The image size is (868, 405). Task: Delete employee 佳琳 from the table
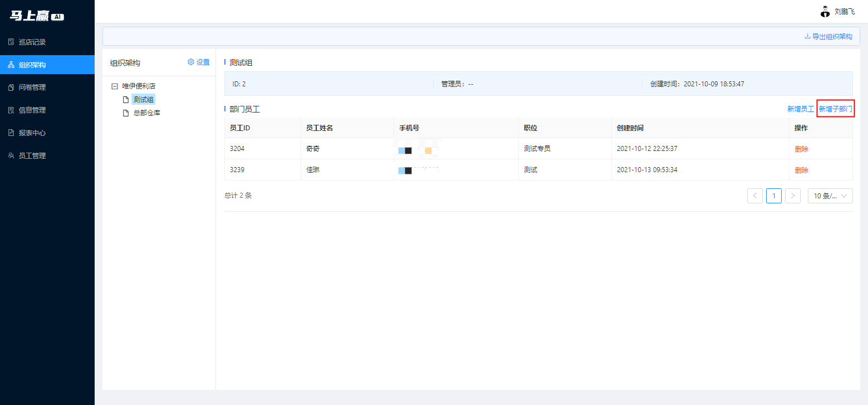801,170
